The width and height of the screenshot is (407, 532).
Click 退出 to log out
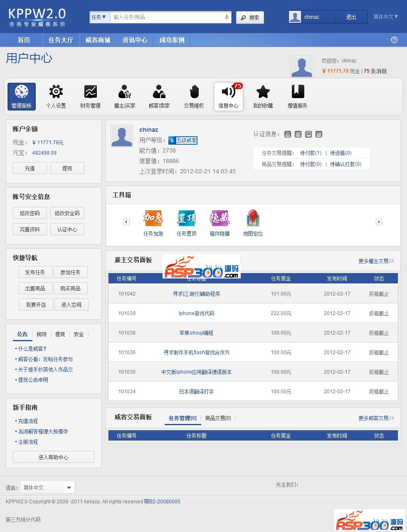(x=351, y=17)
